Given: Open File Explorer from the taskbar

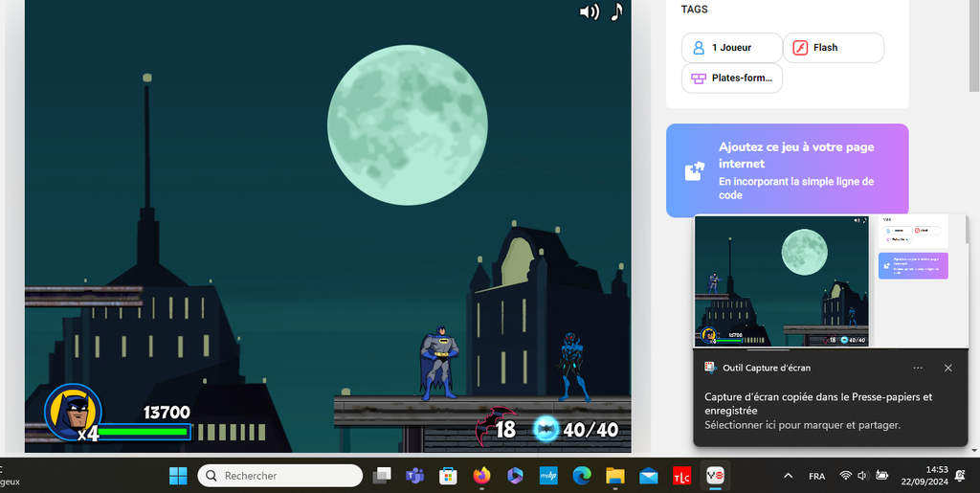Looking at the screenshot, I should [615, 476].
